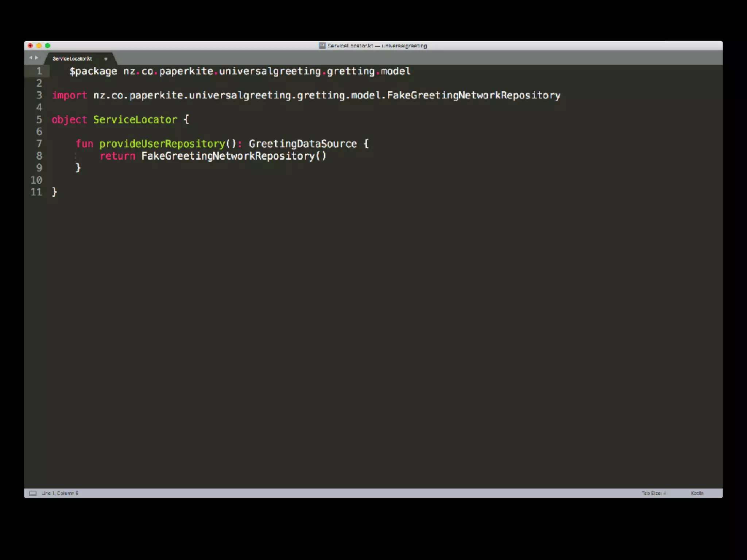Click the back tab navigation arrow

tap(31, 58)
